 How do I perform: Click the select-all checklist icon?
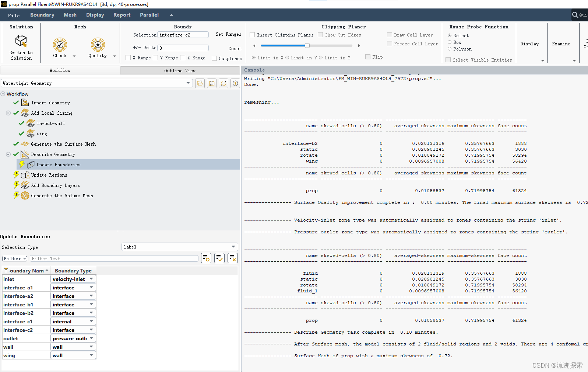point(219,258)
